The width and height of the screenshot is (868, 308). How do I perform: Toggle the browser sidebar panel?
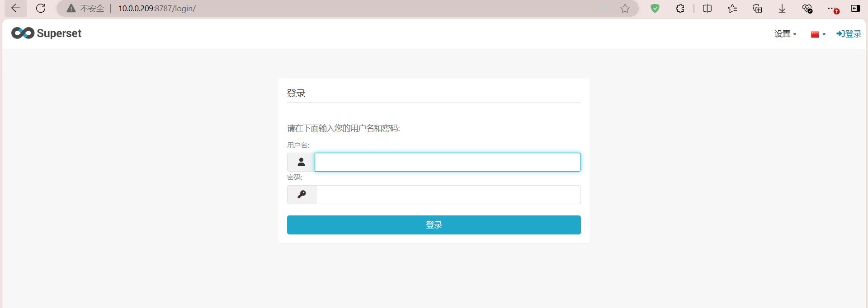pyautogui.click(x=855, y=8)
